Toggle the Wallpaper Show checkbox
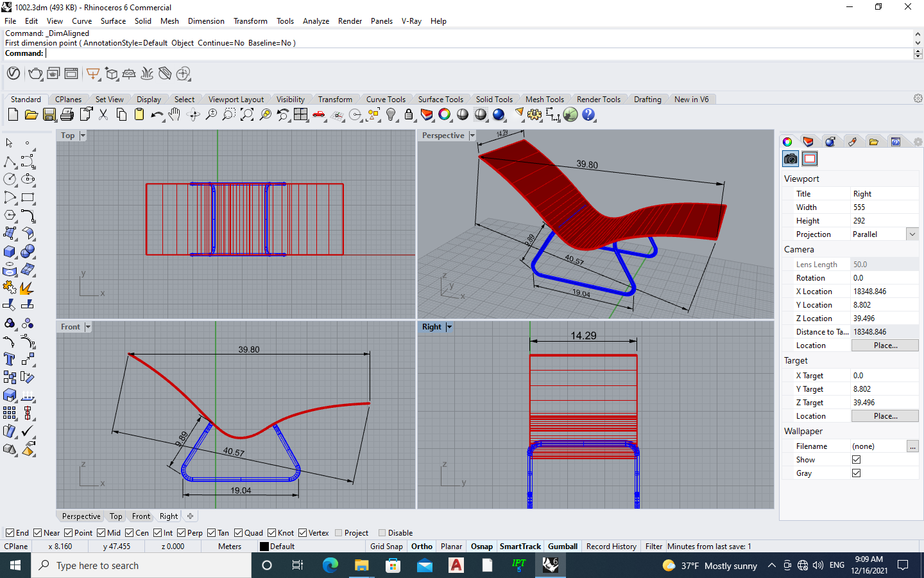Screen dimensions: 924x578 pos(856,460)
